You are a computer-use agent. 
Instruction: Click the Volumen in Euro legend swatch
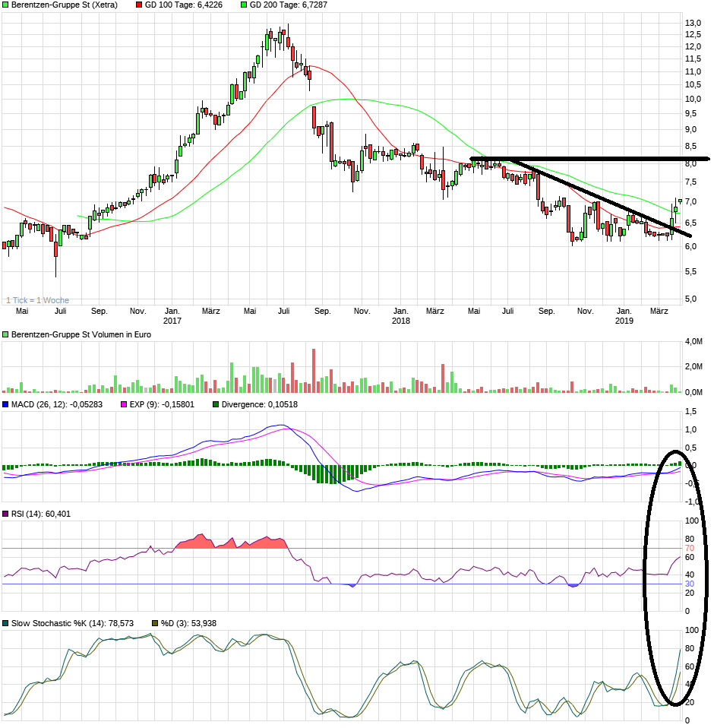[x=5, y=335]
